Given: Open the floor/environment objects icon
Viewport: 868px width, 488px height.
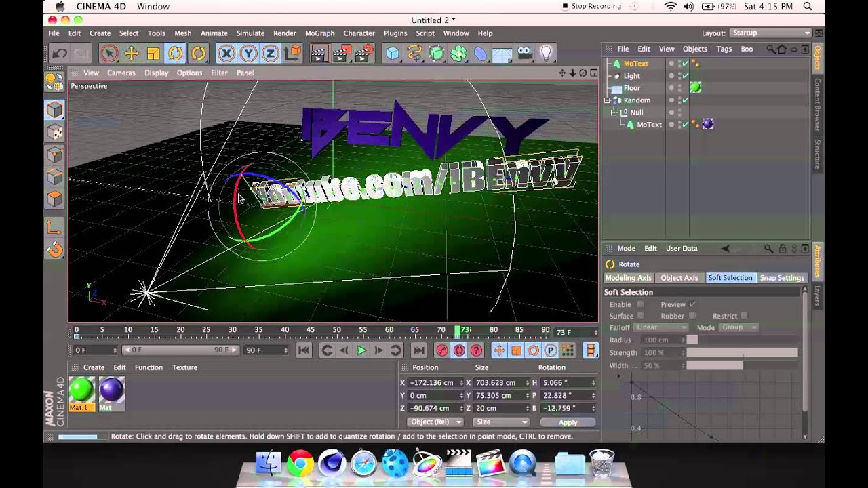Looking at the screenshot, I should (502, 54).
